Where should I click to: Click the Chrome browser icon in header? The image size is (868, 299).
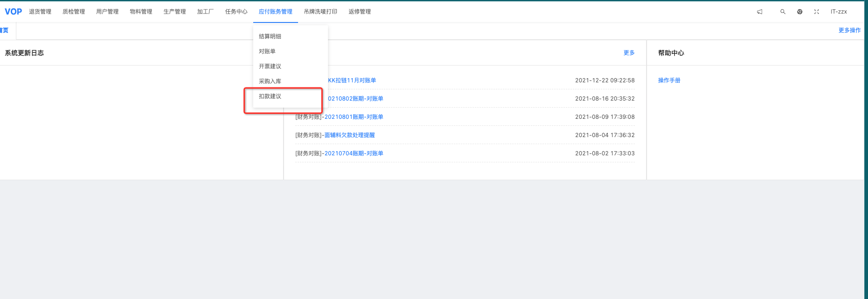[x=800, y=12]
